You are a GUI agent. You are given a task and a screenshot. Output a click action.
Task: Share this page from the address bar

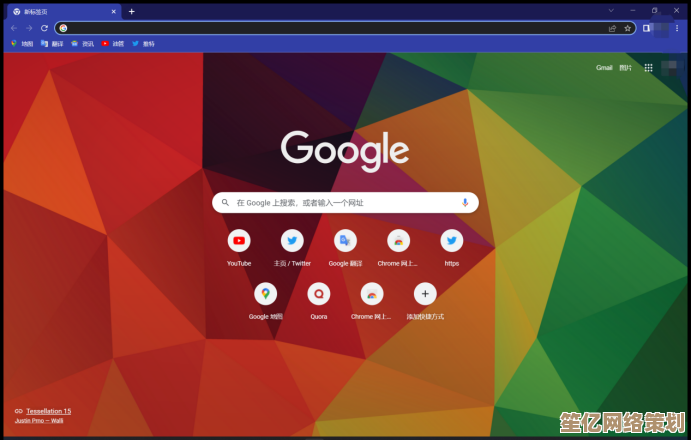[x=612, y=28]
